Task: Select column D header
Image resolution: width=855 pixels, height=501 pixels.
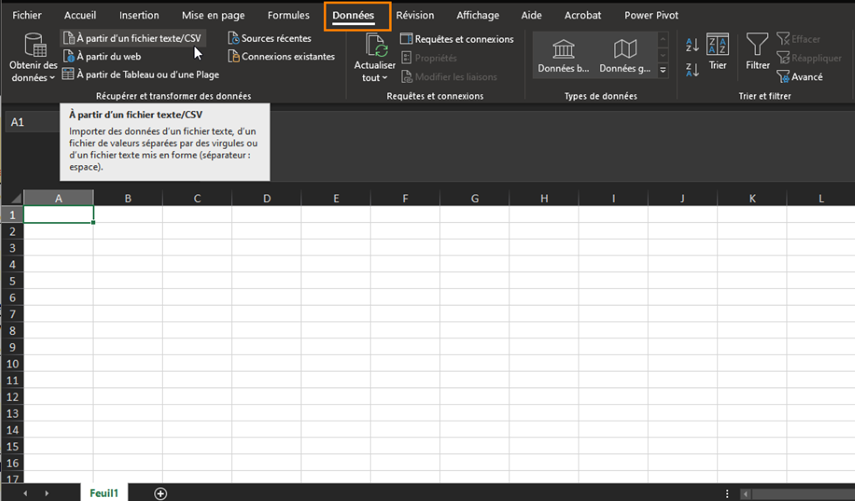Action: tap(267, 198)
